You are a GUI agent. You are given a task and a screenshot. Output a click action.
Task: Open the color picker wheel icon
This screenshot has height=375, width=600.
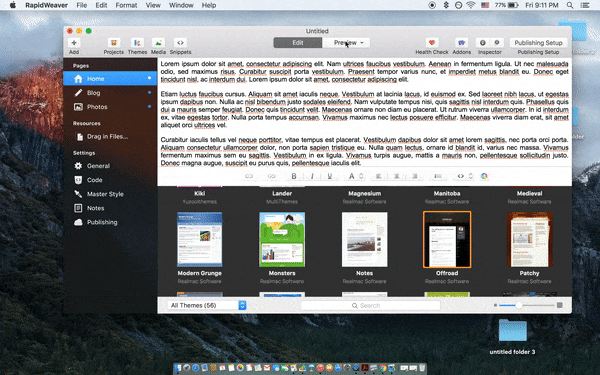(x=484, y=176)
